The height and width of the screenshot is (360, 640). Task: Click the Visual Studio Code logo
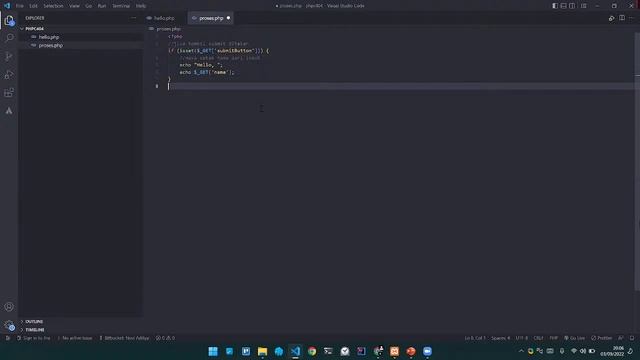(x=7, y=6)
